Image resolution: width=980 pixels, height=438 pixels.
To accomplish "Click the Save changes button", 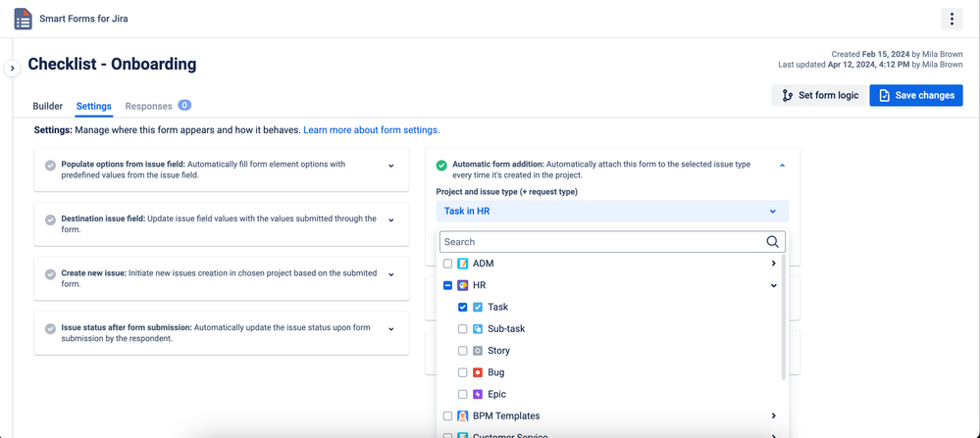I will [916, 95].
